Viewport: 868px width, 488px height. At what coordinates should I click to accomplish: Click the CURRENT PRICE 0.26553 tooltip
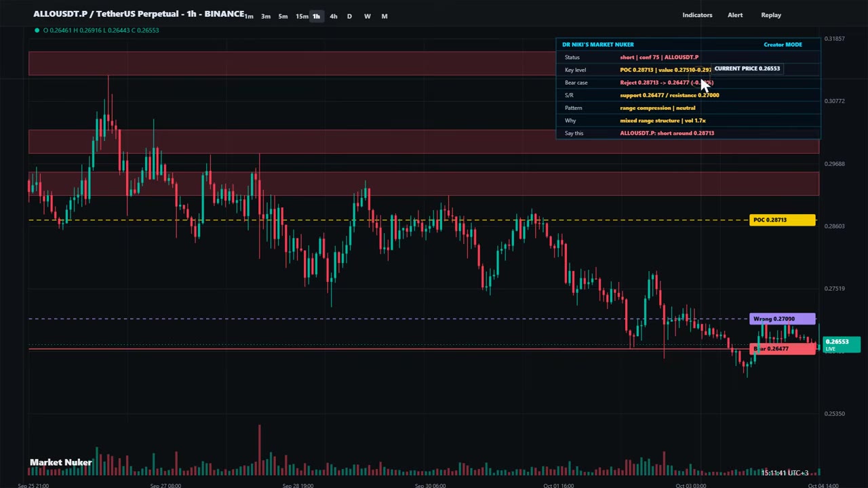(x=747, y=68)
